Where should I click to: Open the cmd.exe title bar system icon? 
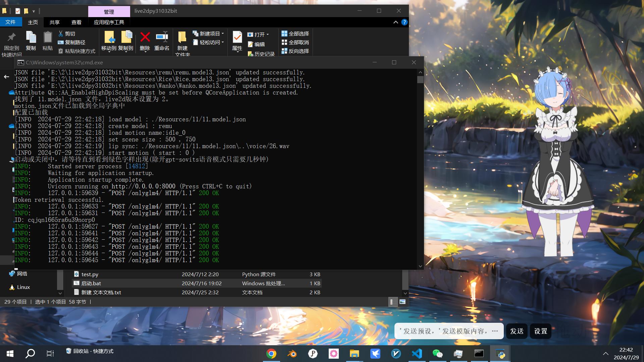click(x=20, y=63)
